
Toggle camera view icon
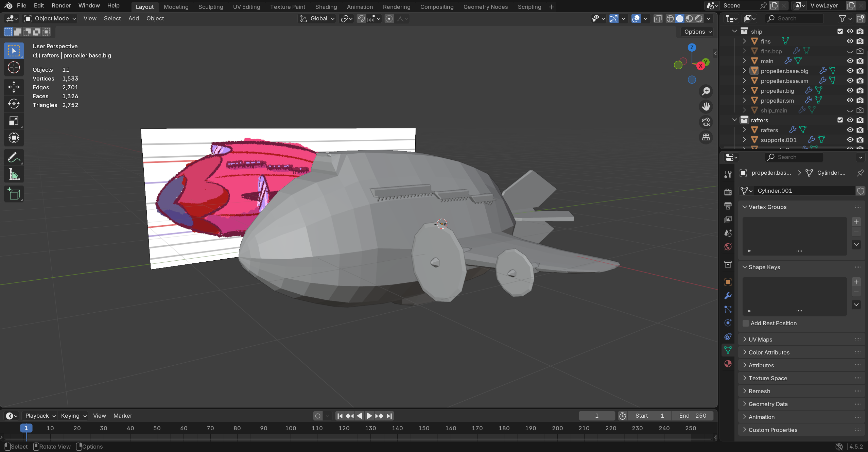(x=706, y=122)
